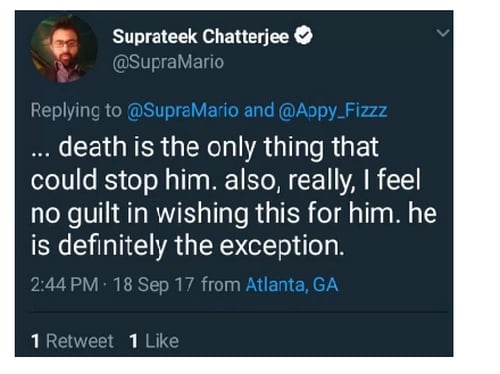The height and width of the screenshot is (374, 500).
Task: Click the "Replying to" label
Action: [76, 110]
